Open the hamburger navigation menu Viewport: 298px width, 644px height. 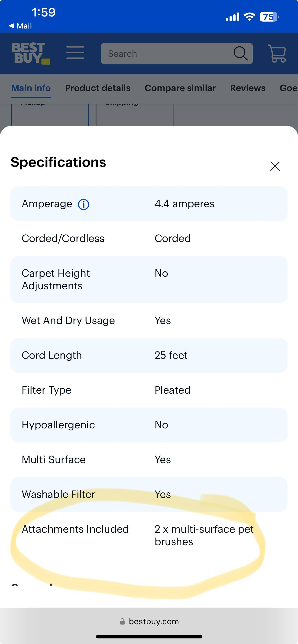(75, 52)
